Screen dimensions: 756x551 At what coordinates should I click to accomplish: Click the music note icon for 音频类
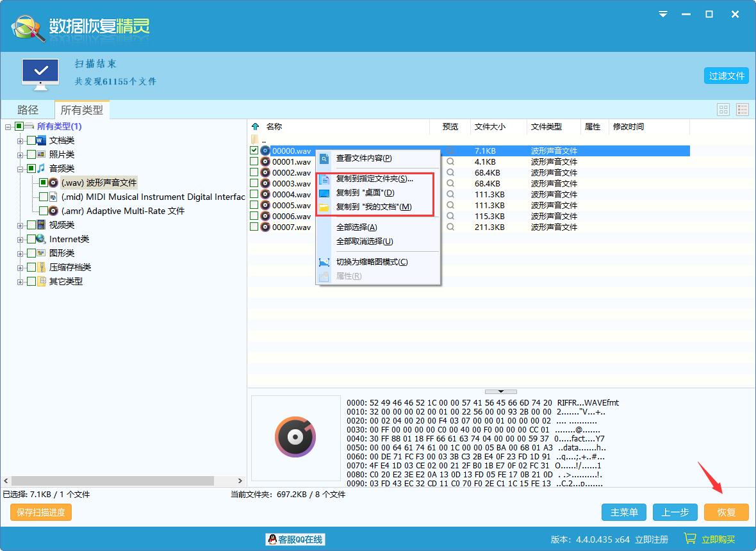tap(42, 169)
